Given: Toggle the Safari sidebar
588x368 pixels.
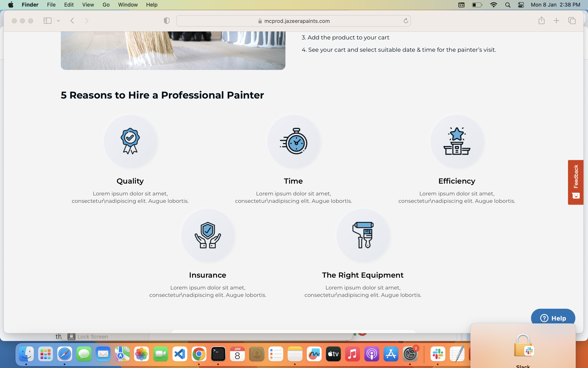Looking at the screenshot, I should [47, 21].
